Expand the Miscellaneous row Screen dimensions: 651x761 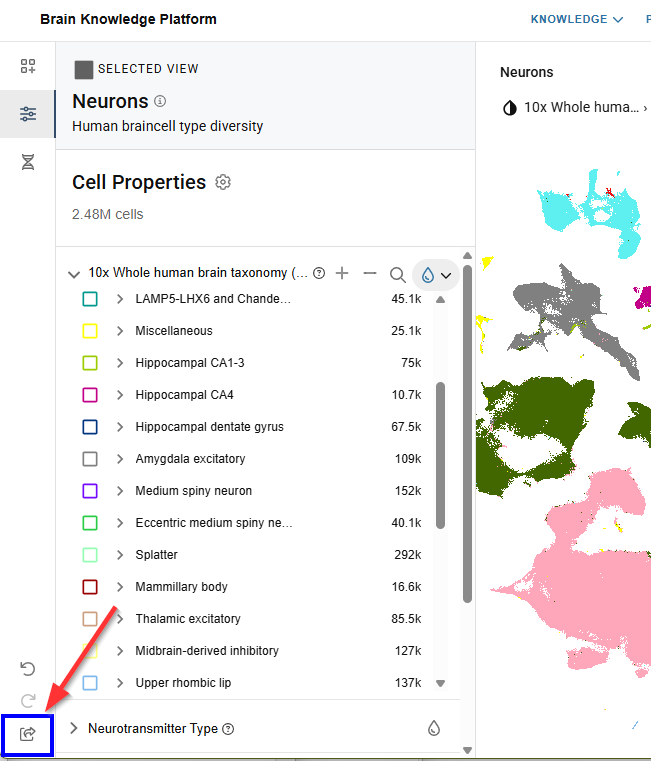pyautogui.click(x=120, y=331)
